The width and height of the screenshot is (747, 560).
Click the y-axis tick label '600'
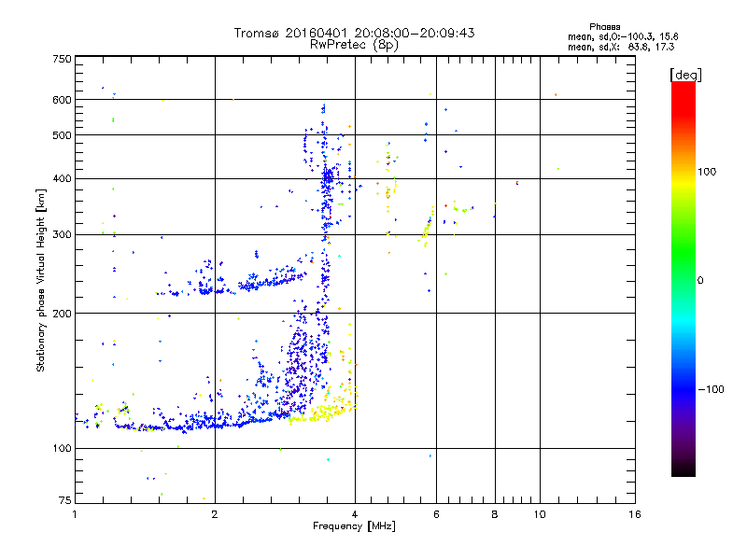[63, 100]
